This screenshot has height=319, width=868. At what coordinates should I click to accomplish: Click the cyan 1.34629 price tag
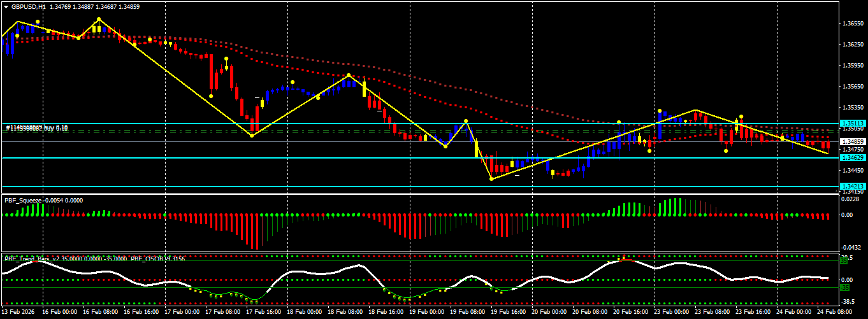[853, 157]
